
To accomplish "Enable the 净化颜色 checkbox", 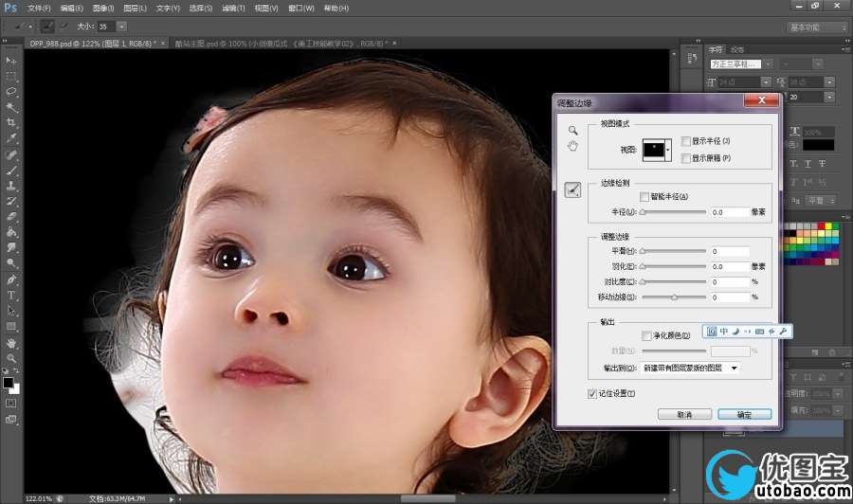I will pos(646,335).
